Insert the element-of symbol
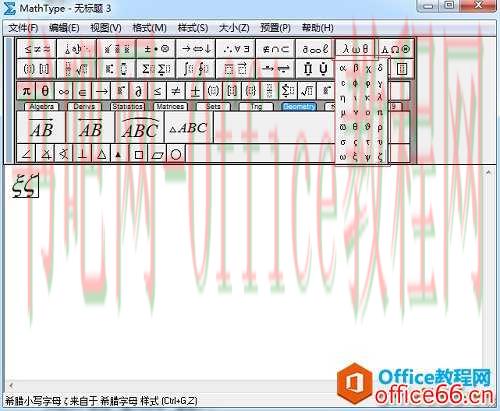The width and height of the screenshot is (500, 411). pos(82,91)
